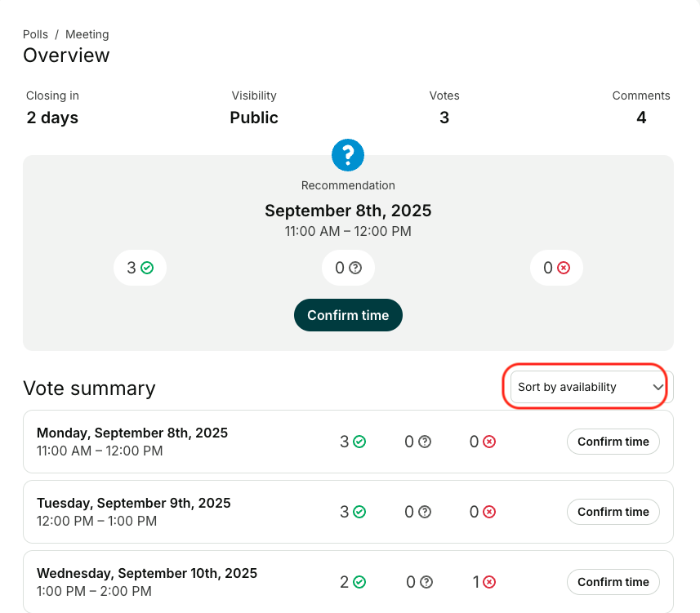The width and height of the screenshot is (700, 613).
Task: Click gray question mark icon in recommendation box
Action: coord(355,268)
